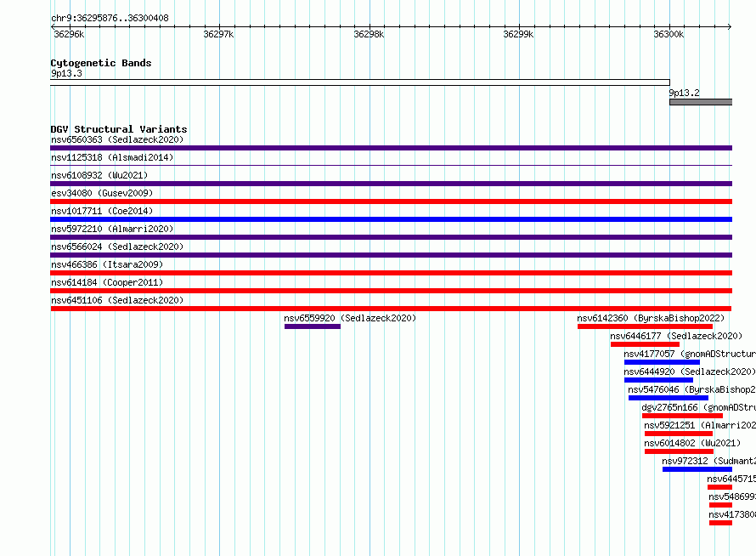This screenshot has height=556, width=756.
Task: Click the red bar under nsv614184
Action: pos(391,291)
